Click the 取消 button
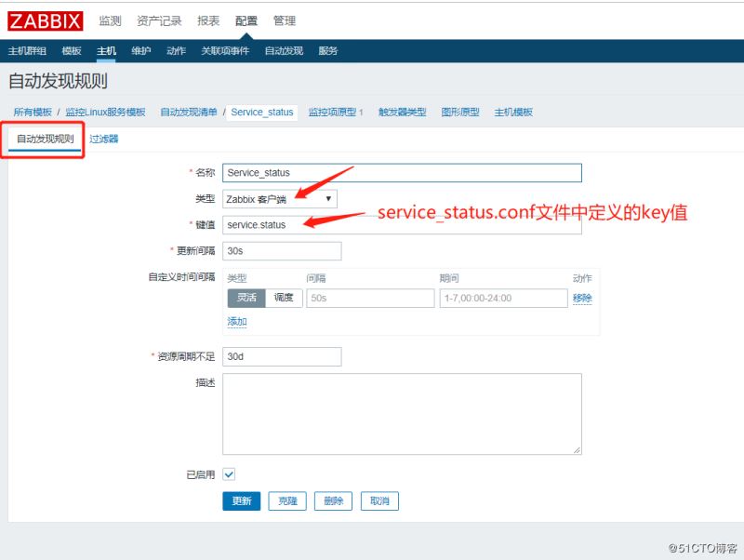 click(379, 500)
